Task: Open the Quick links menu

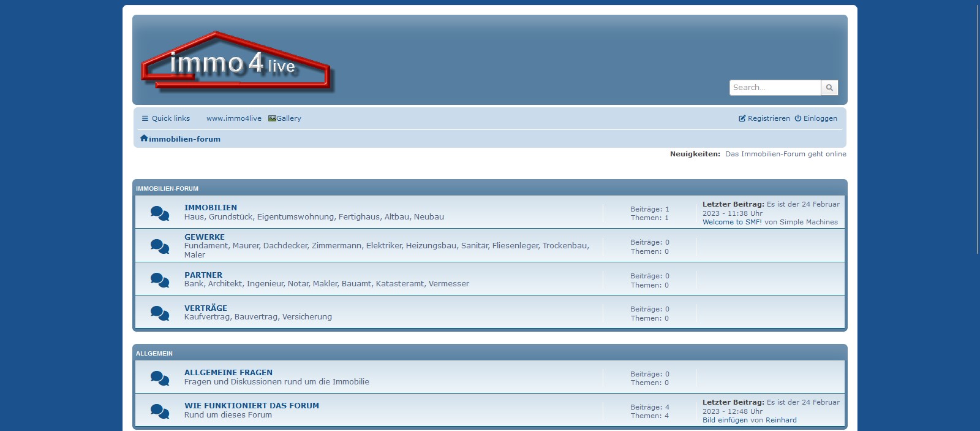Action: [166, 118]
